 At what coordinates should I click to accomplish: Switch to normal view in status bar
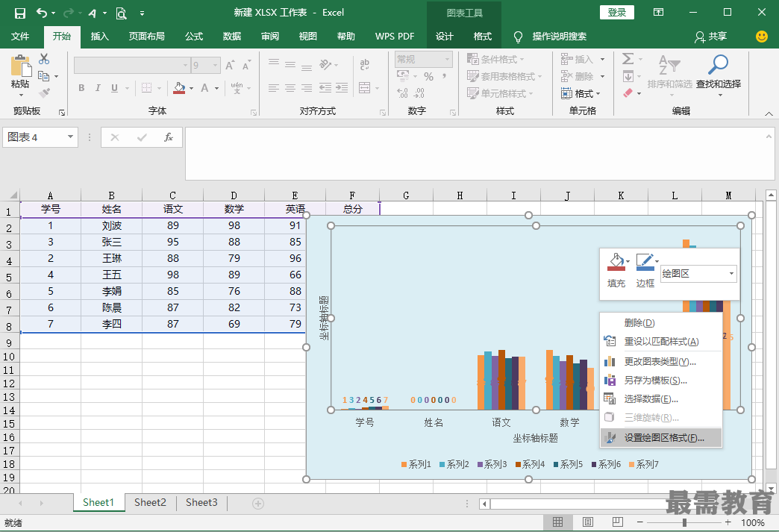point(557,522)
